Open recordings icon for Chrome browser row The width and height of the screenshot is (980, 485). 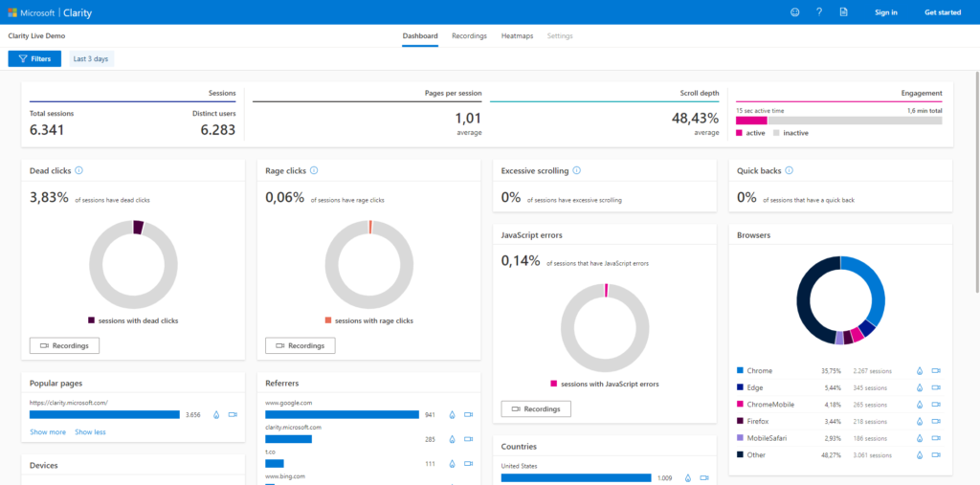click(936, 370)
